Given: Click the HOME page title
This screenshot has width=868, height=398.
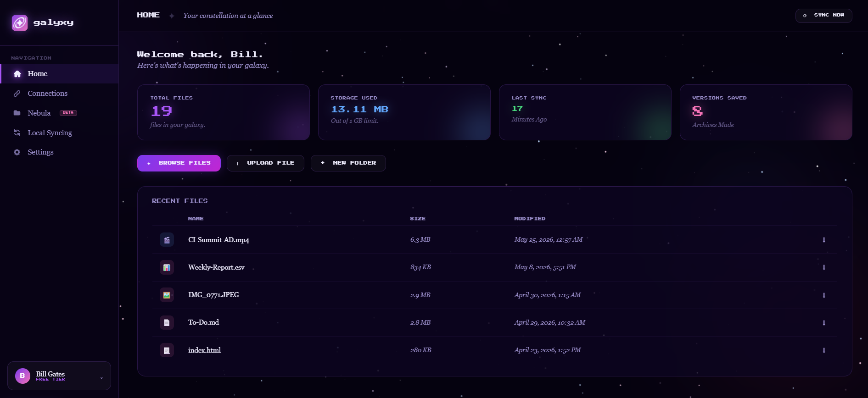Looking at the screenshot, I should [x=148, y=15].
